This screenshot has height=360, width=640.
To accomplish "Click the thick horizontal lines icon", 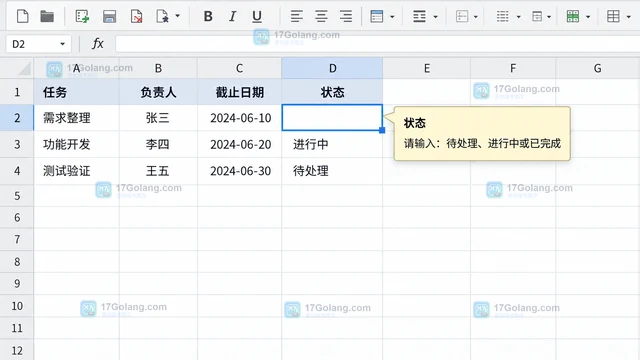I will click(x=419, y=16).
